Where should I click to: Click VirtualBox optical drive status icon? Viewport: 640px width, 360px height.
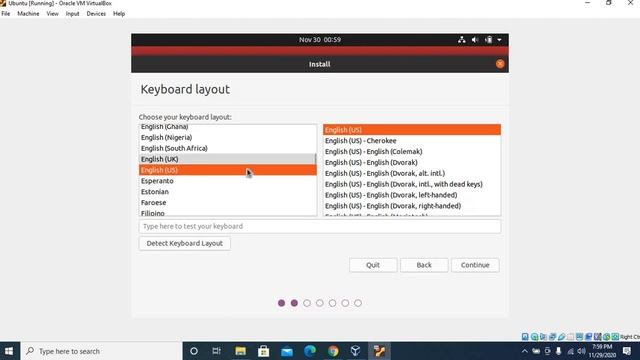[534, 337]
